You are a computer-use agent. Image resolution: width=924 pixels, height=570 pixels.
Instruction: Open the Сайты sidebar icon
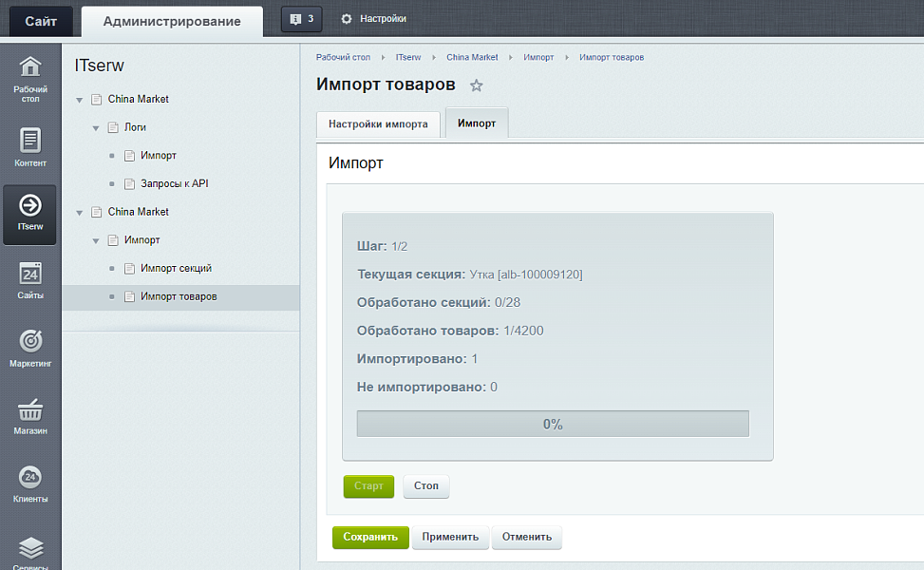click(x=29, y=279)
